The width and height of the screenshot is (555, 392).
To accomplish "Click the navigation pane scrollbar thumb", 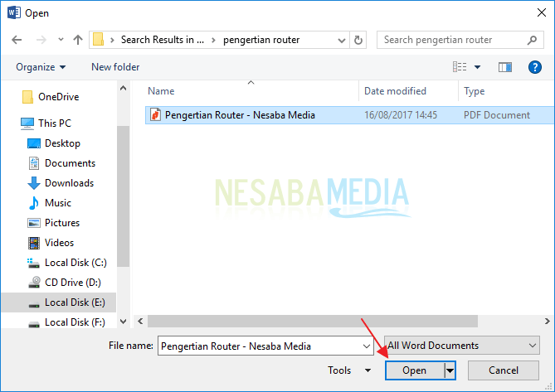I will [123, 196].
